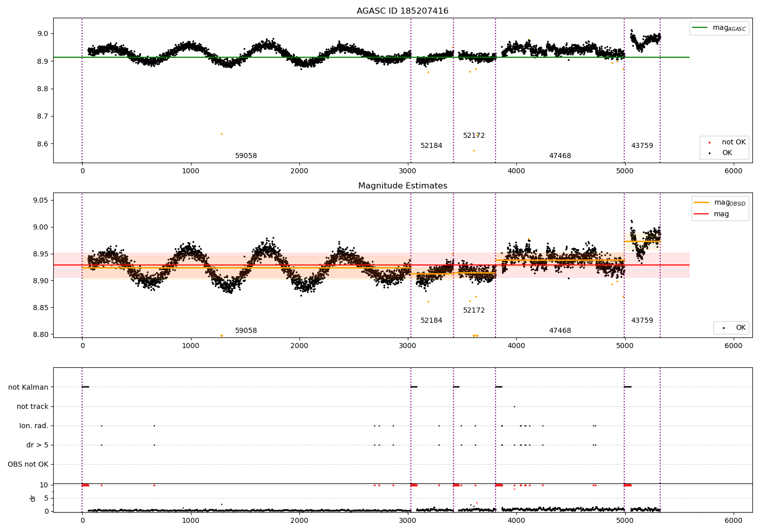
Task: Click x-tick 3000 on bottom plot
Action: [408, 520]
